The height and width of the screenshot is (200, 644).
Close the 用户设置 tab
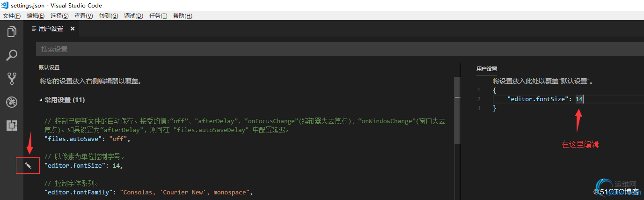click(x=73, y=29)
